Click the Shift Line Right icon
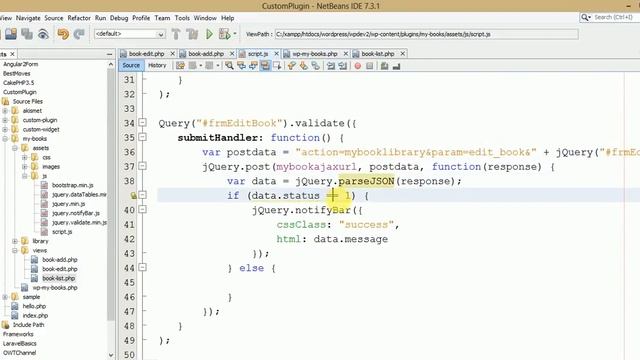Screen dimensions: 640x360 click(342, 66)
